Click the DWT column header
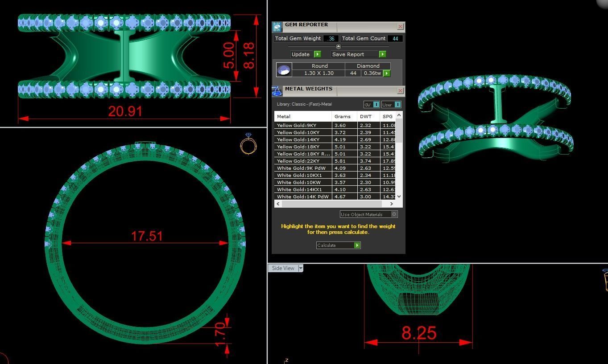 (x=368, y=117)
